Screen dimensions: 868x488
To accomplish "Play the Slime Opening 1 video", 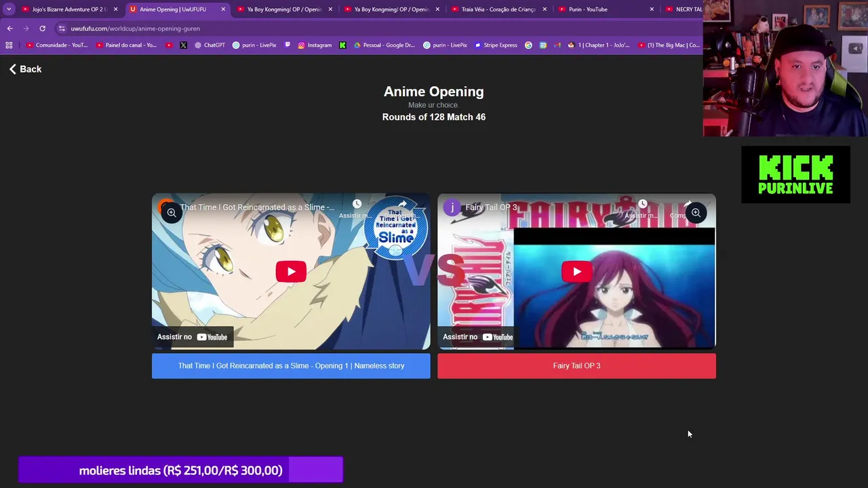I will pos(291,272).
